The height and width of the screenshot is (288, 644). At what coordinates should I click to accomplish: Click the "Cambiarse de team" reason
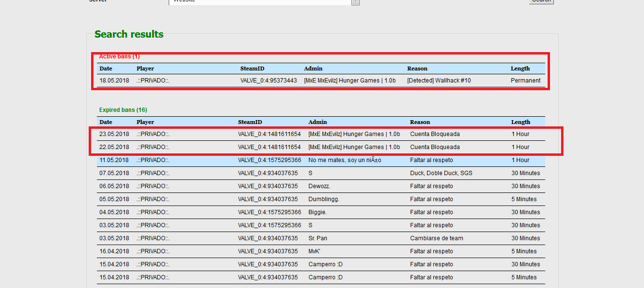(x=437, y=238)
